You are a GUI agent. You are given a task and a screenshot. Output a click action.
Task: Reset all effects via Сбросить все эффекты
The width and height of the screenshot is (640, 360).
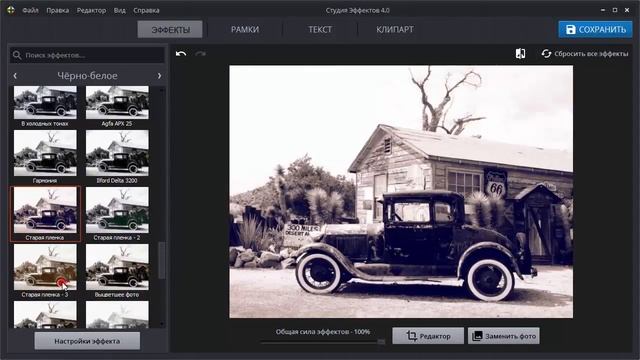pyautogui.click(x=585, y=53)
